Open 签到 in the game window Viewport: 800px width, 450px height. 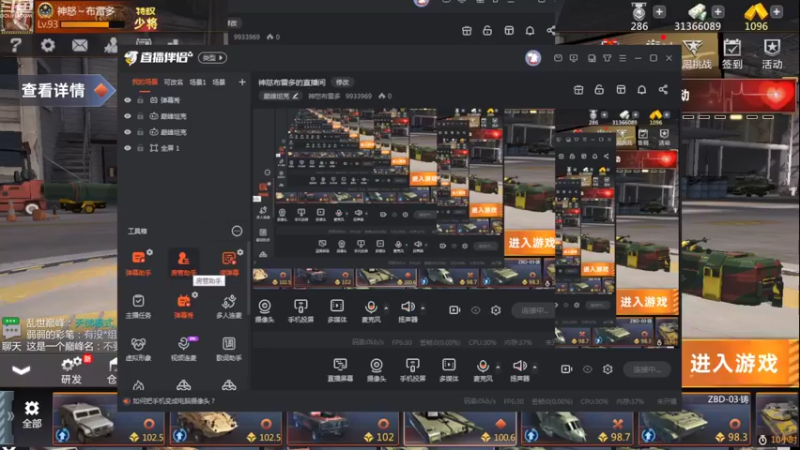[732, 54]
